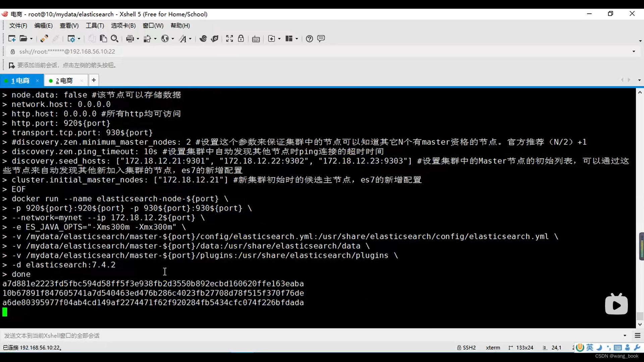Click the Paste icon in toolbar
Image resolution: width=644 pixels, height=362 pixels.
103,39
